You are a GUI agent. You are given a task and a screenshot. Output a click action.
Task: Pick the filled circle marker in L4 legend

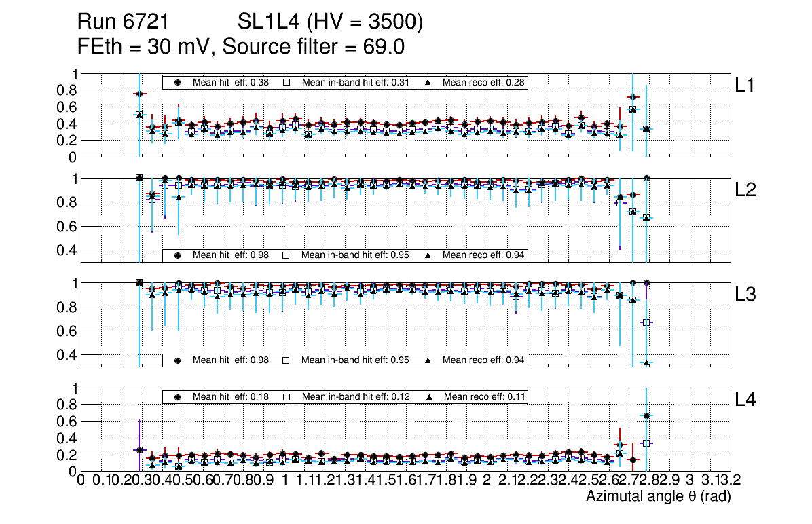point(178,396)
